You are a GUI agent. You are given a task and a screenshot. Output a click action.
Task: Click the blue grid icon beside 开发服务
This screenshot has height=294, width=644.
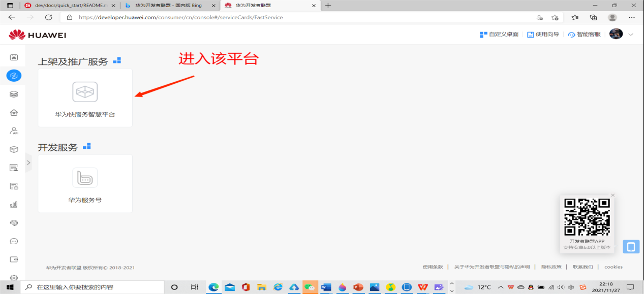(86, 146)
